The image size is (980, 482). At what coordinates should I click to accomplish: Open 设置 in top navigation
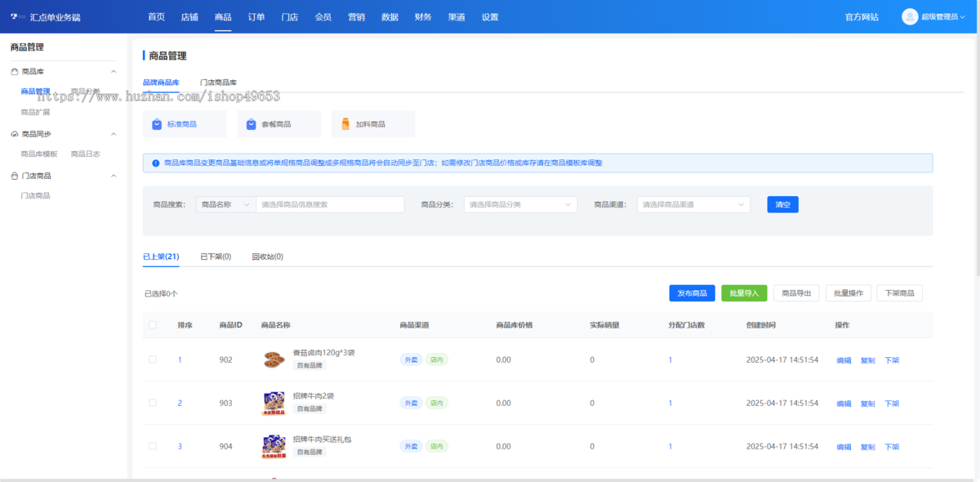click(x=490, y=17)
